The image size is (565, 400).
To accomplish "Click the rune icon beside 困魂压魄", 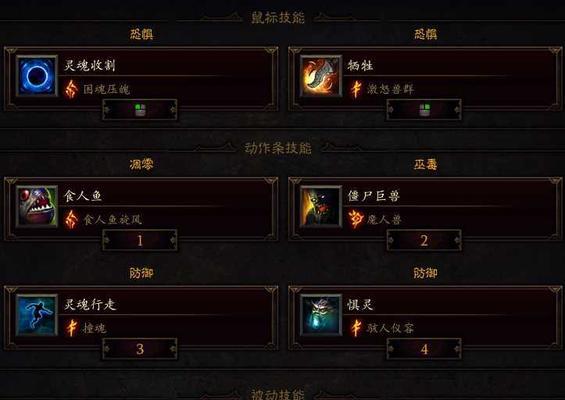I will 71,89.
